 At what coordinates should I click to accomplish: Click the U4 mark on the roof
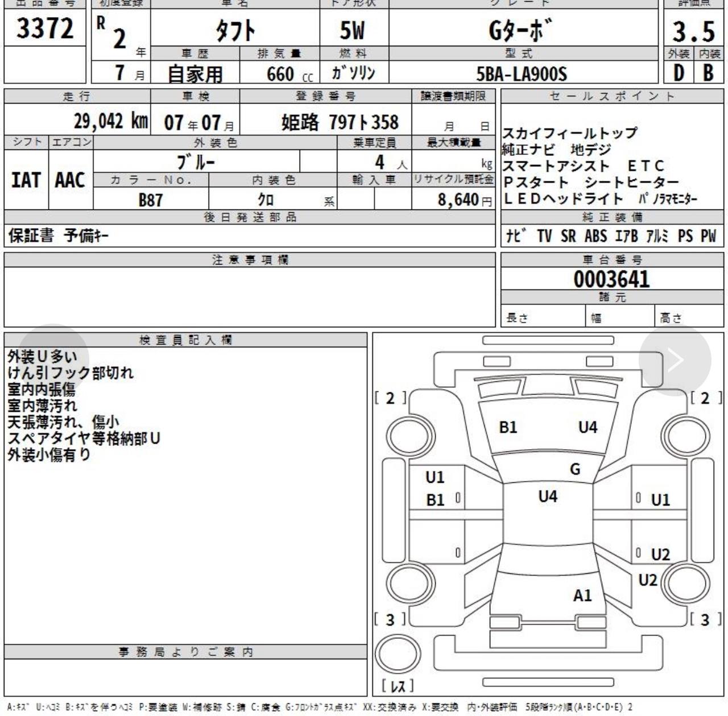(548, 496)
